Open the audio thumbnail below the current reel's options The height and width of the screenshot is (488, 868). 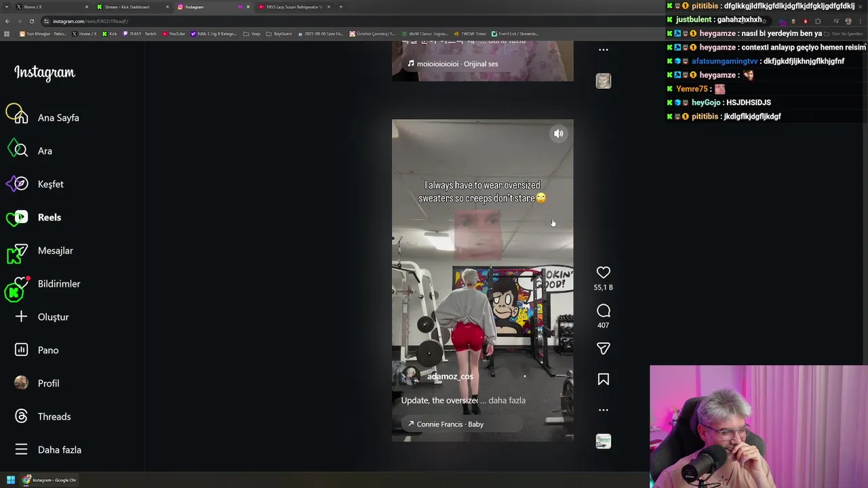(x=604, y=442)
